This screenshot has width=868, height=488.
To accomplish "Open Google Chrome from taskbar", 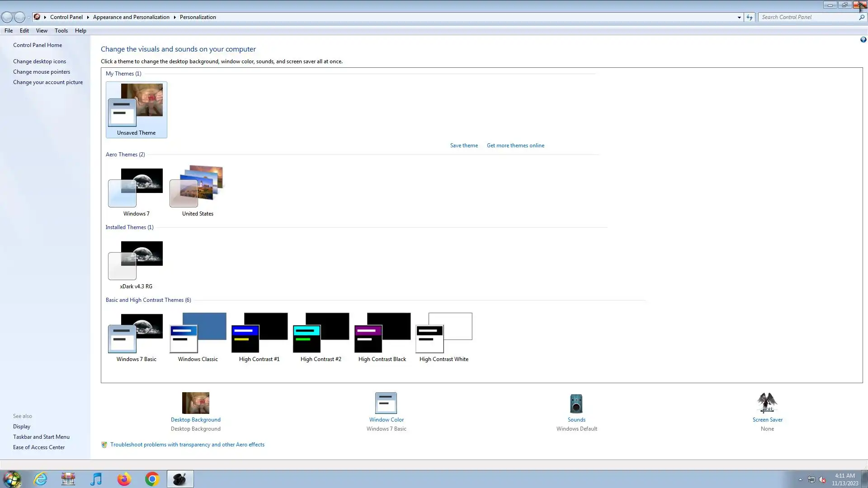I will click(x=152, y=479).
